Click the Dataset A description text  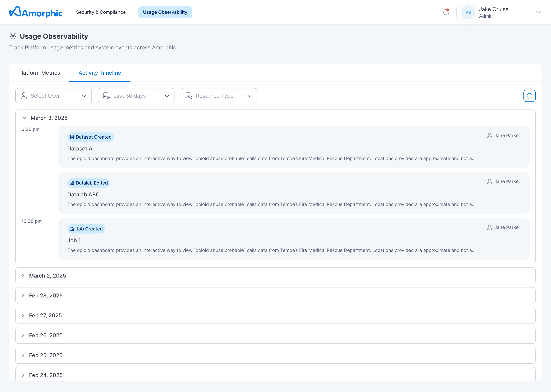(271, 159)
